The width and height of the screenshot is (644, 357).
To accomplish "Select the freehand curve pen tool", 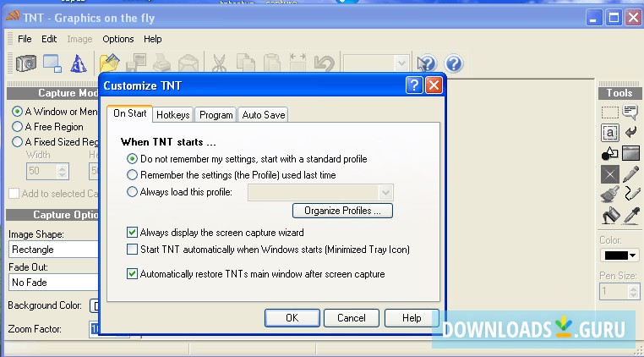I will 632,194.
